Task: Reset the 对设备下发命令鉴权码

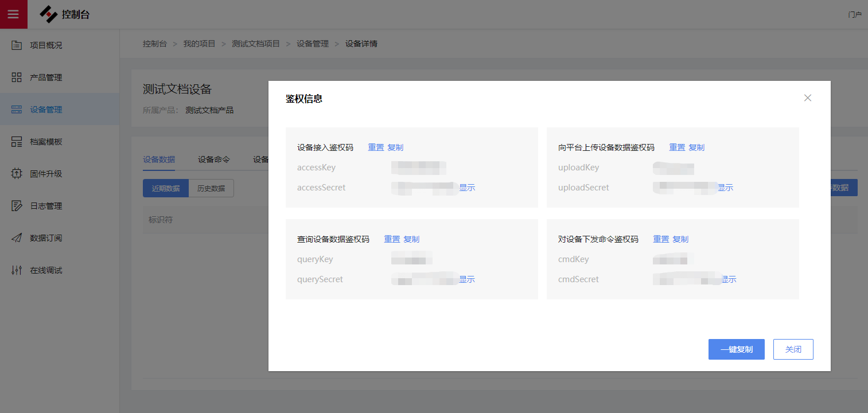Action: coord(661,239)
